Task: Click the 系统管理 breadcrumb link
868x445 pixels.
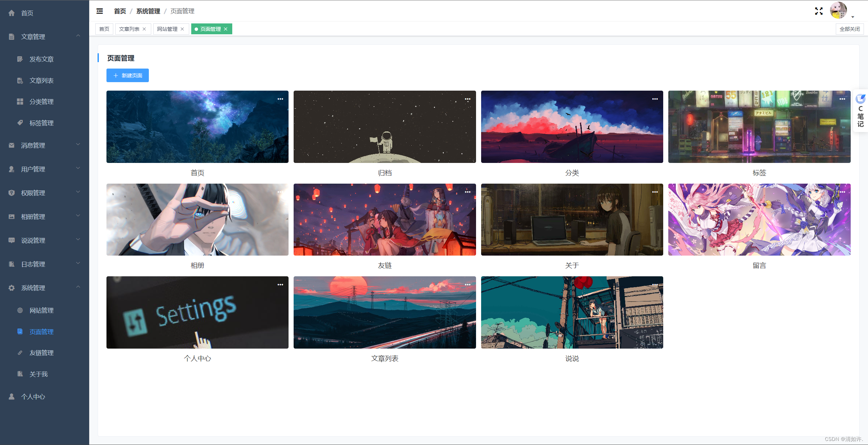Action: tap(148, 11)
